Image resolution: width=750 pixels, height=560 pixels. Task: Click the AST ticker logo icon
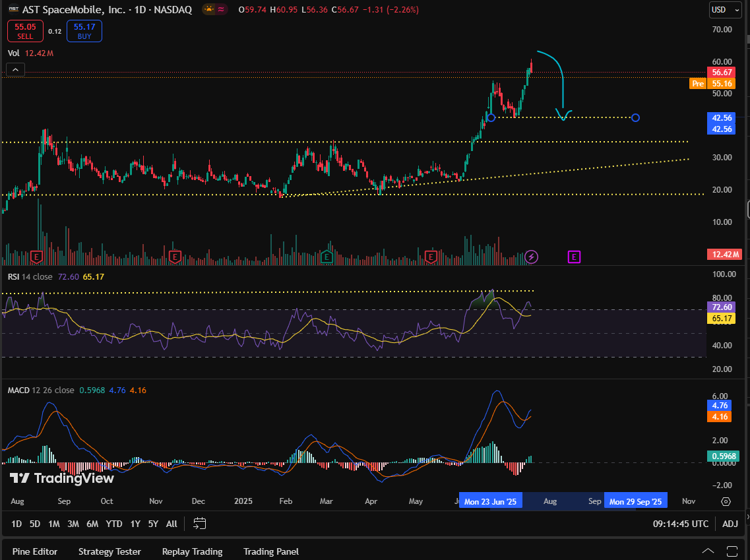(x=14, y=9)
